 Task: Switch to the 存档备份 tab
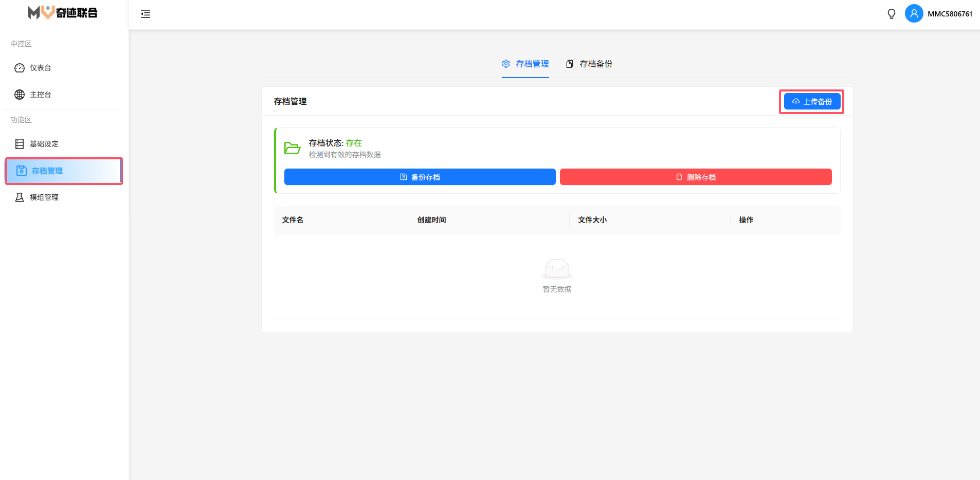coord(589,64)
